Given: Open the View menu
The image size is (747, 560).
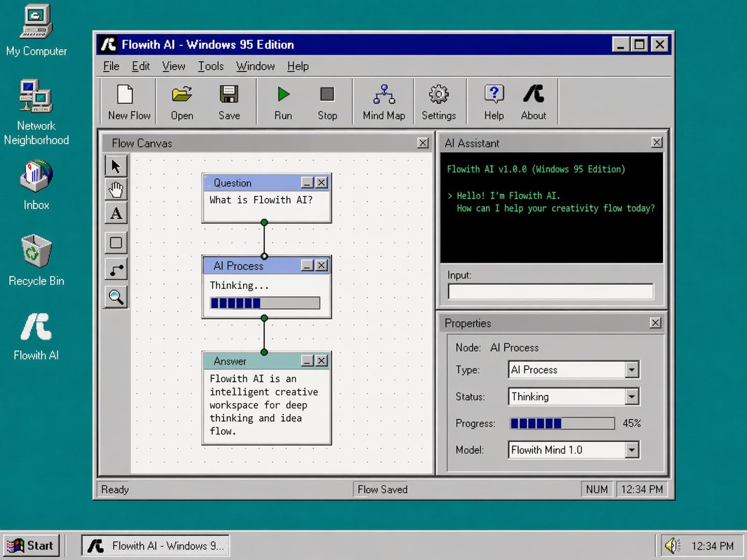Looking at the screenshot, I should [x=174, y=66].
